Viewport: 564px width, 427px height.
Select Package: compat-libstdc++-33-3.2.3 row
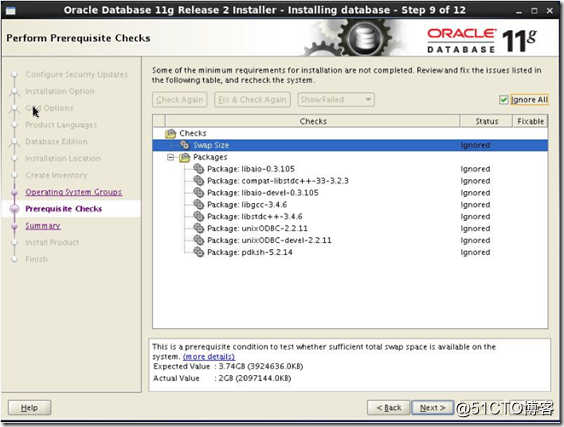pyautogui.click(x=350, y=181)
